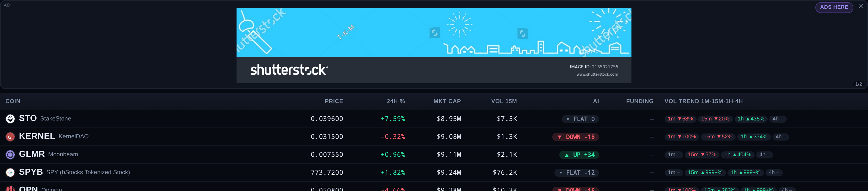Click GLMR's 1h ▲404% volume chip
The image size is (868, 191).
(x=738, y=154)
